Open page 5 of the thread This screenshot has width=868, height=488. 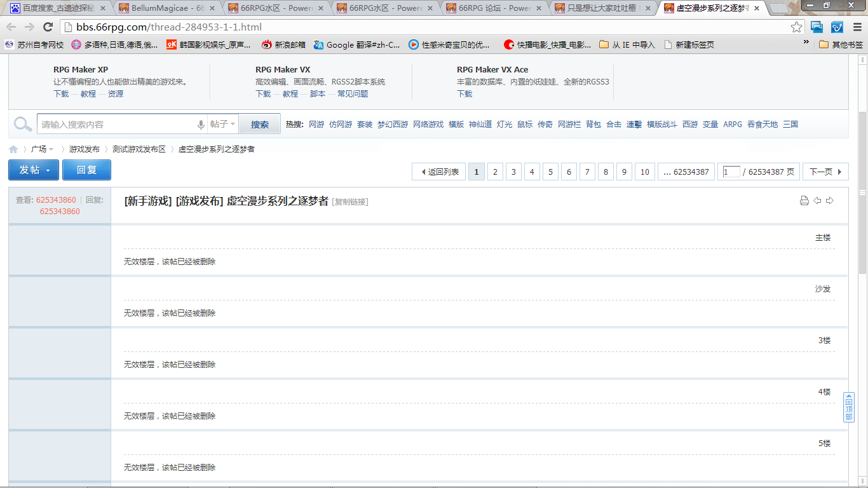coord(551,172)
